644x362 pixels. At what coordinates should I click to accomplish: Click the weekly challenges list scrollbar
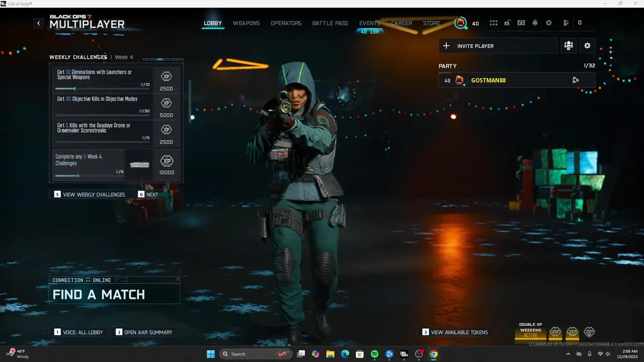(190, 101)
